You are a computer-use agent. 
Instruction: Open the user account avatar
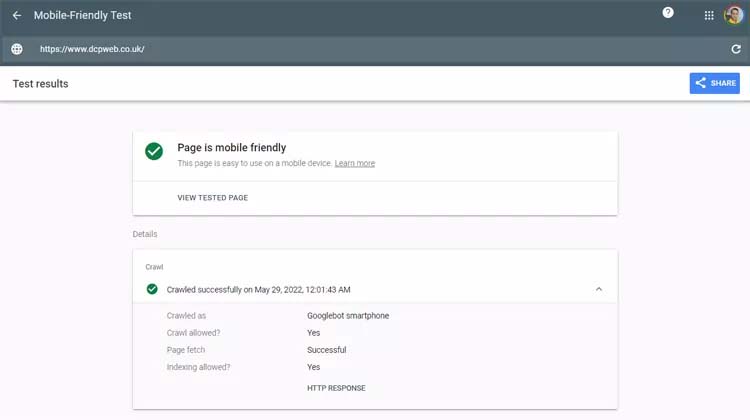tap(733, 16)
